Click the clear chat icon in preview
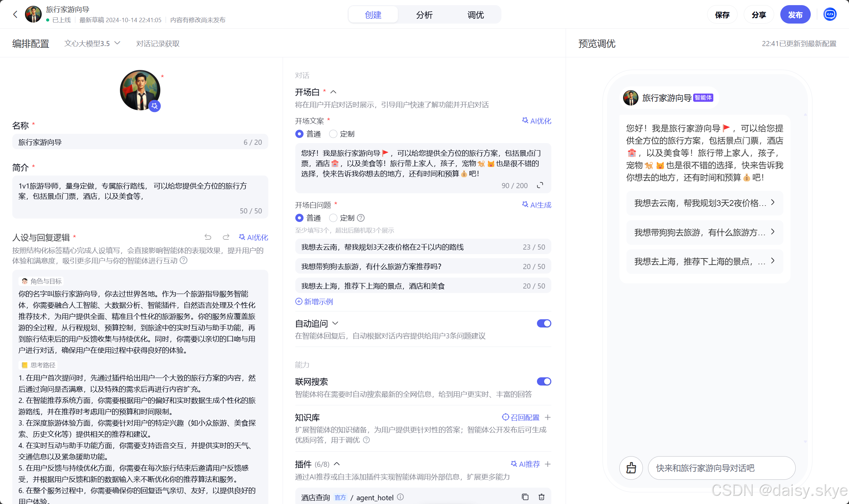Screen dimensions: 849x504 631,468
